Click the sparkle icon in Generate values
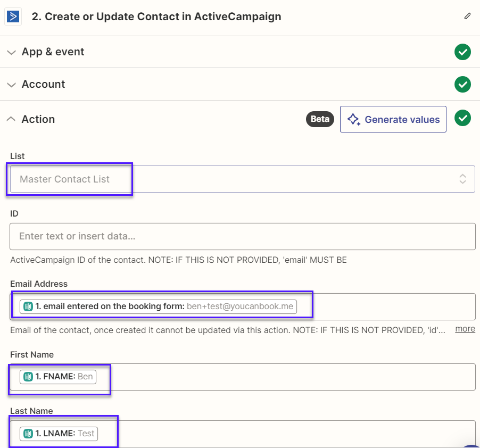The height and width of the screenshot is (448, 480). click(x=353, y=119)
